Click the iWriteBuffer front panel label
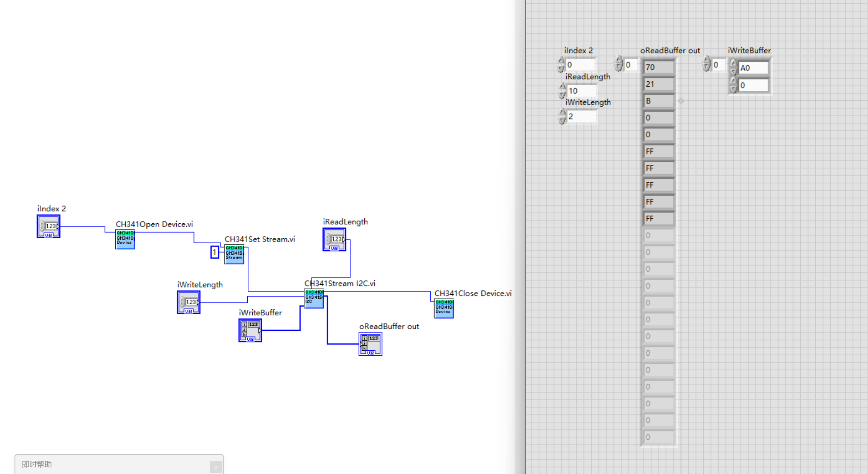The height and width of the screenshot is (474, 868). click(x=749, y=51)
